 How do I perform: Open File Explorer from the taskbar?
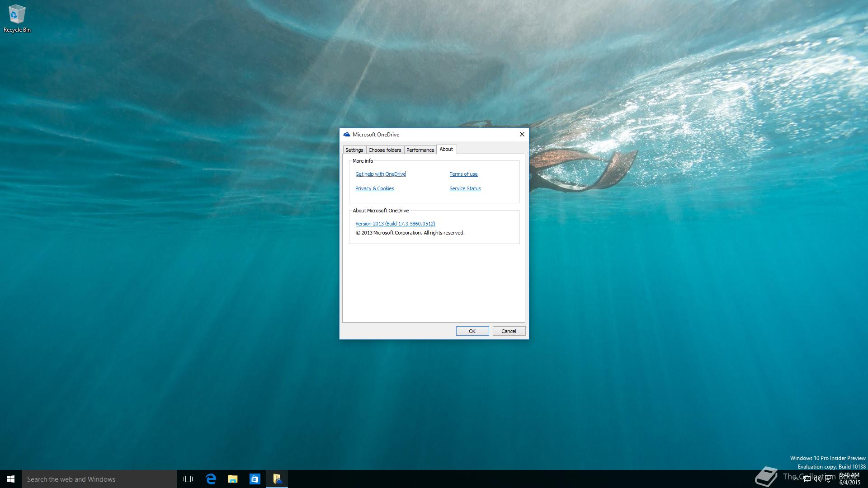(x=233, y=479)
